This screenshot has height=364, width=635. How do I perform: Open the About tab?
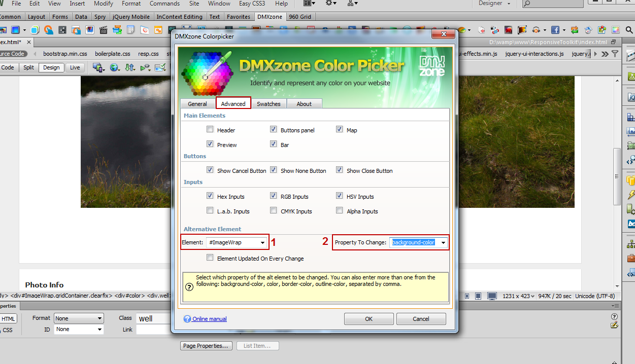[x=304, y=103]
